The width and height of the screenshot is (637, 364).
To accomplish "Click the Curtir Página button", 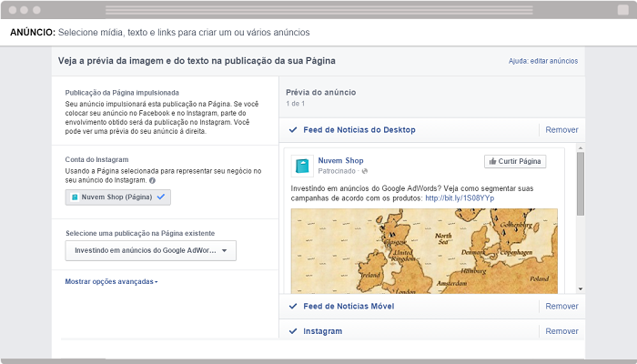I will point(515,161).
